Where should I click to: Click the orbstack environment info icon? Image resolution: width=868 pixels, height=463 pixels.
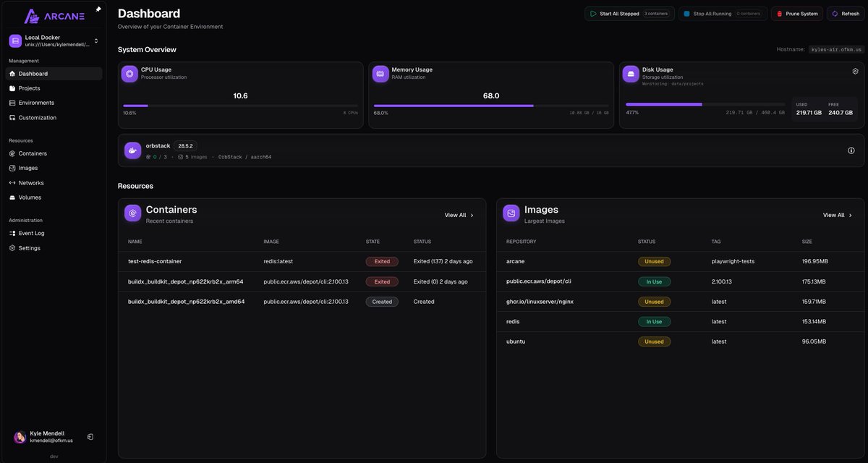click(851, 150)
